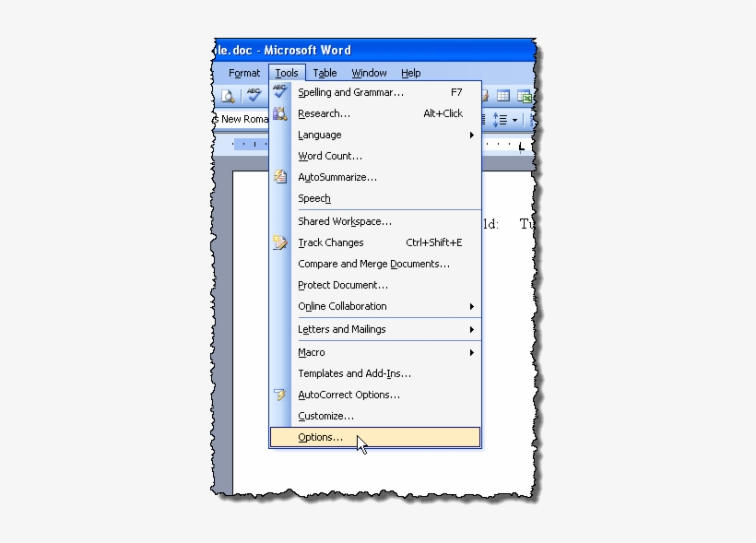Choose Spelling and Grammar from the menu
Viewport: 756px width, 543px height.
click(350, 92)
